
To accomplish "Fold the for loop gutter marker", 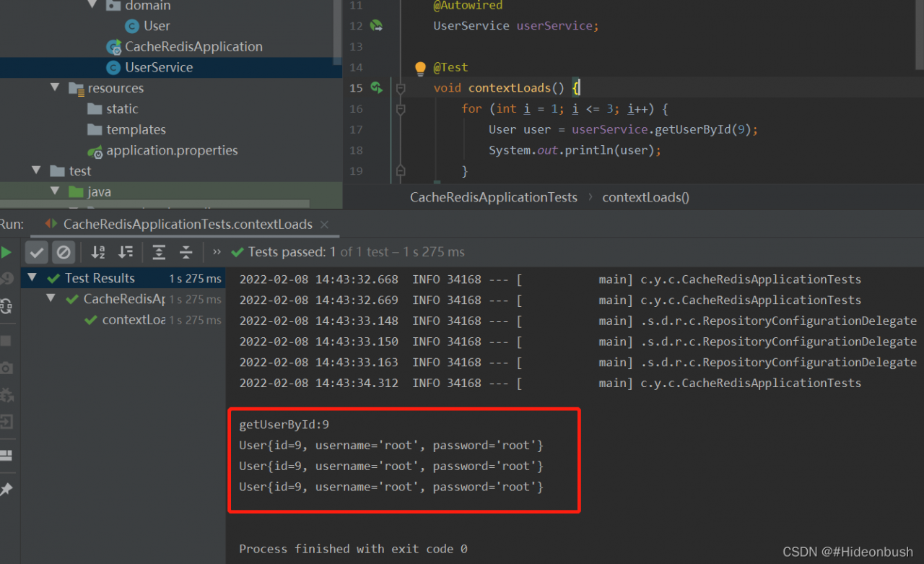I will pyautogui.click(x=401, y=109).
